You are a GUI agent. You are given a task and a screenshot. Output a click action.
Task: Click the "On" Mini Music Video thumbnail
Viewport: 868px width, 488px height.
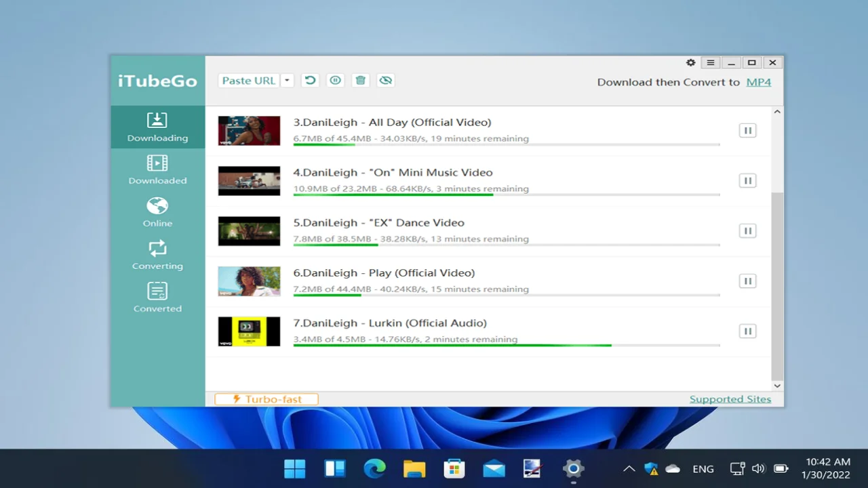249,181
